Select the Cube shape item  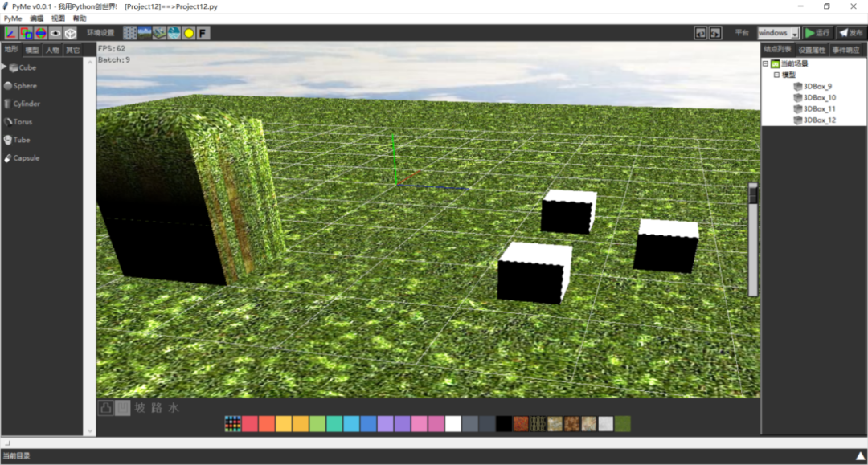23,68
